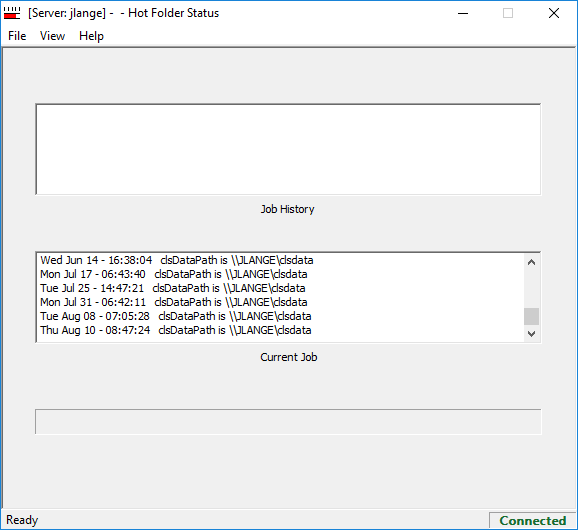The width and height of the screenshot is (578, 530).
Task: Click the green Connected status indicator
Action: click(x=532, y=520)
